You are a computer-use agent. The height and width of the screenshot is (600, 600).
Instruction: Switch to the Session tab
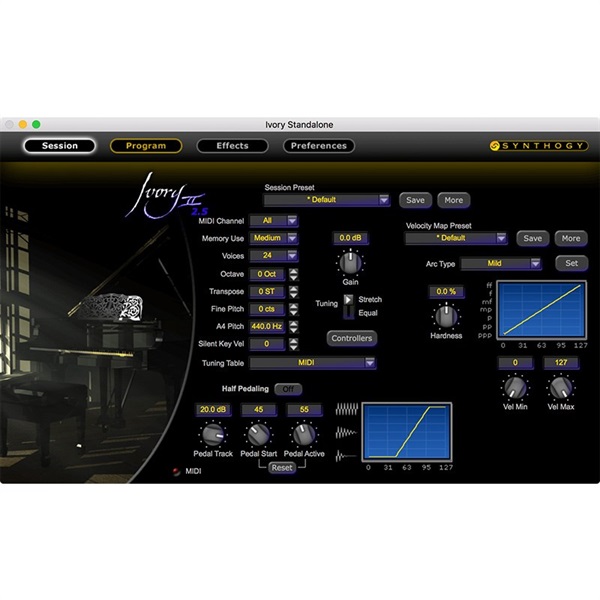click(x=59, y=146)
